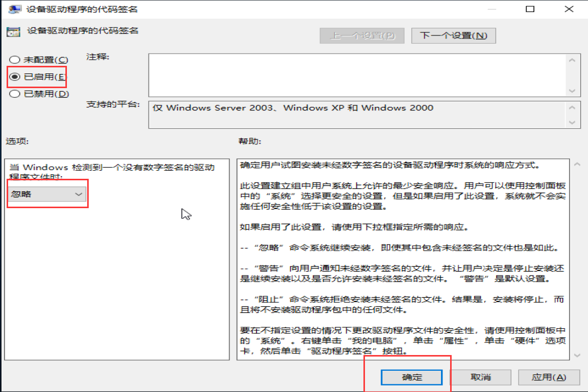This screenshot has width=588, height=392.
Task: Click the comment box scroll up arrow
Action: (x=572, y=60)
